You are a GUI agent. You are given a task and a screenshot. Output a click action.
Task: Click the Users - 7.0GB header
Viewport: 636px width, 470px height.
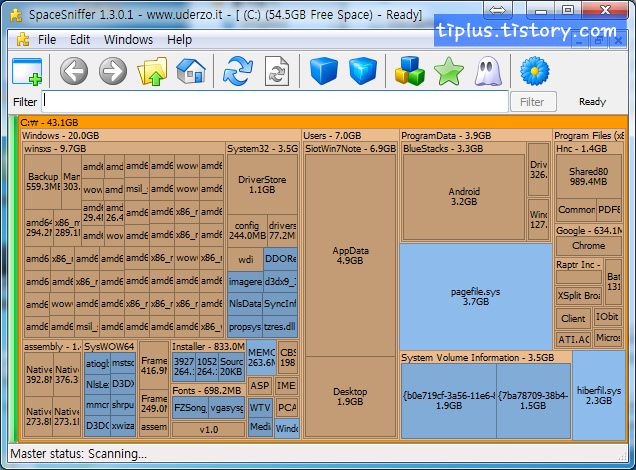point(350,135)
